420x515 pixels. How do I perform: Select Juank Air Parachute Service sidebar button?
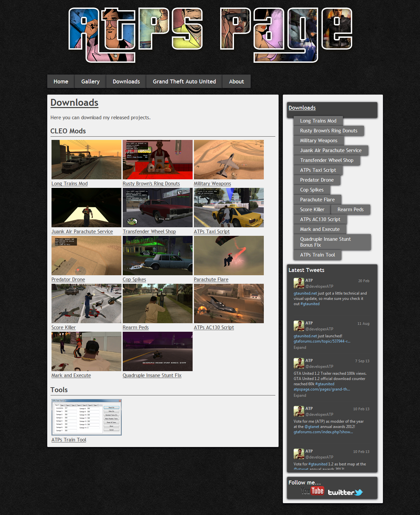tap(331, 150)
